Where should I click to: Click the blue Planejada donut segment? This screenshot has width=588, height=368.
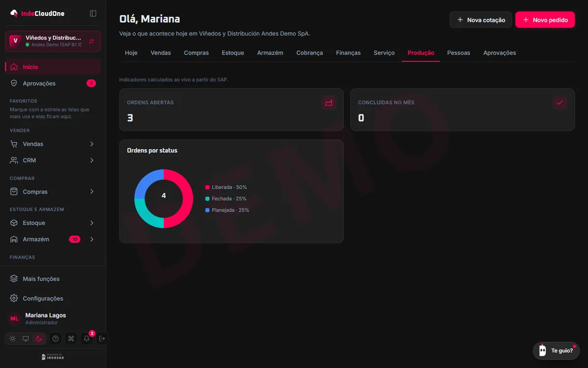pyautogui.click(x=146, y=181)
